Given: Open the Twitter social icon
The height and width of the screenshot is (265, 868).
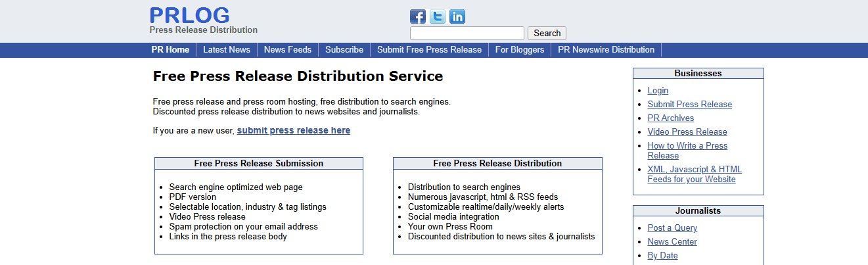Looking at the screenshot, I should tap(437, 16).
